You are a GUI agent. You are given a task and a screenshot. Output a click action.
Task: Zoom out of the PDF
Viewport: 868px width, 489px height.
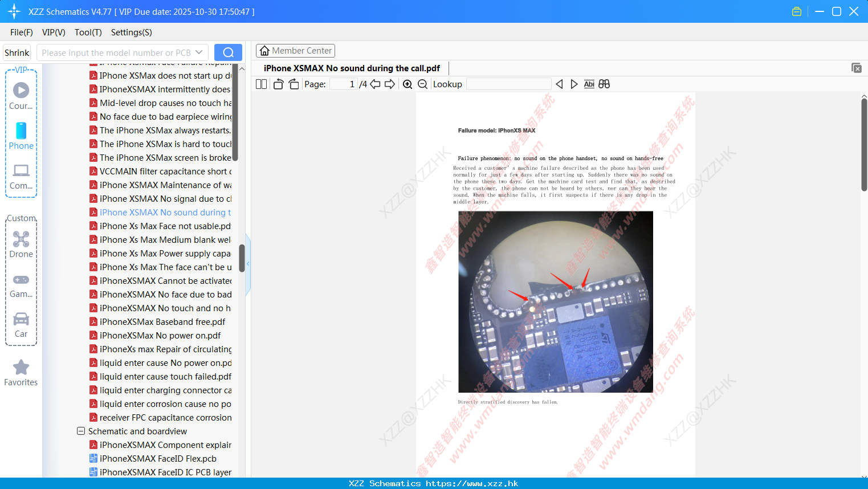click(x=422, y=84)
